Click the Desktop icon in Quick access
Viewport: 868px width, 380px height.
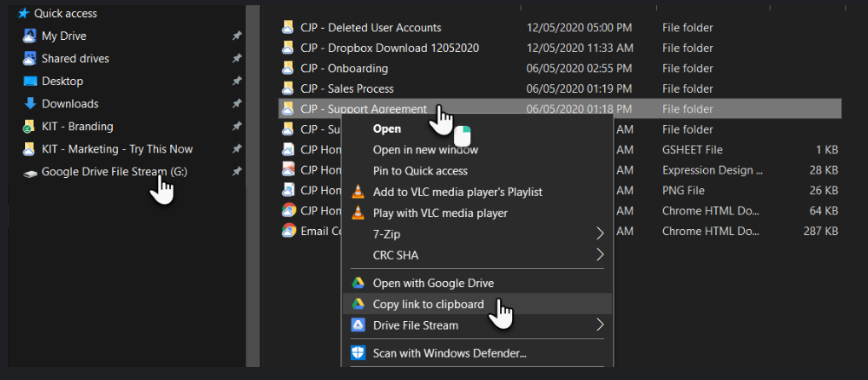coord(30,82)
